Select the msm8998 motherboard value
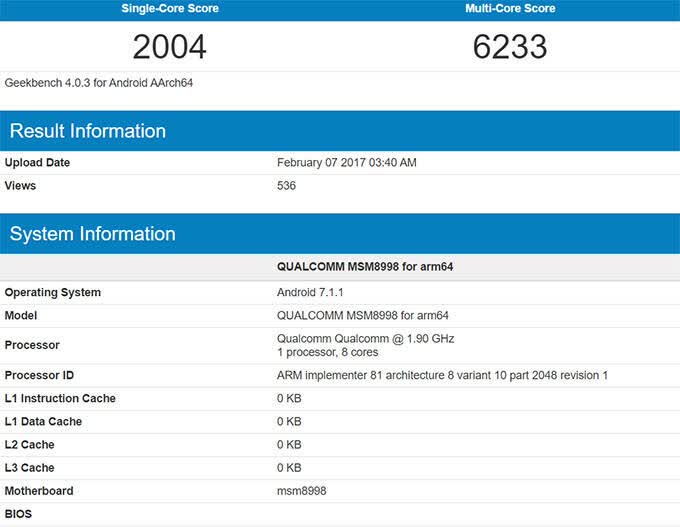The width and height of the screenshot is (680, 527). click(x=301, y=491)
